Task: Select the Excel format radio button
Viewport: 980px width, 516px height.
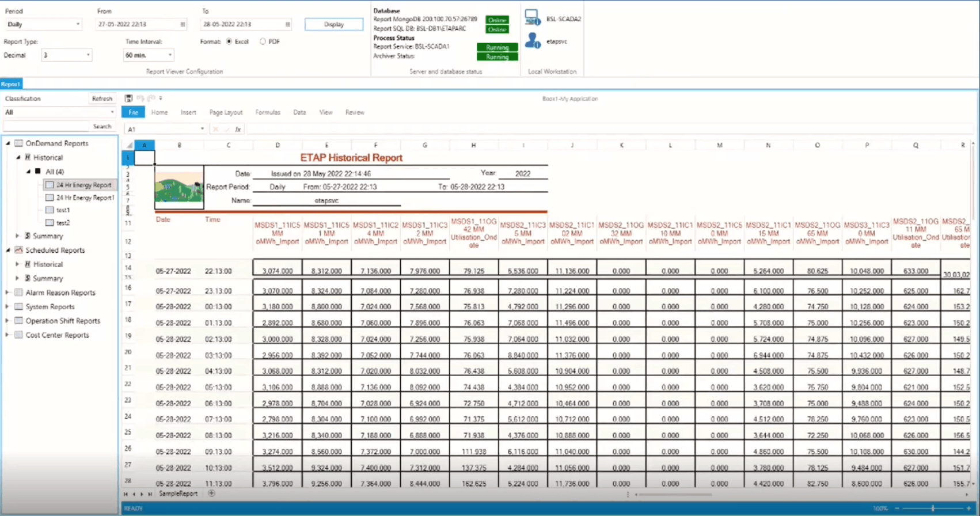Action: tap(229, 41)
